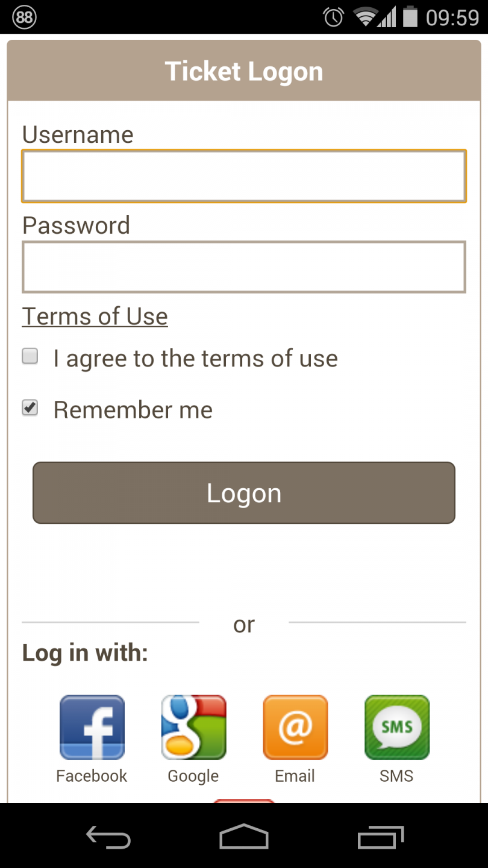488x868 pixels.
Task: Tap the cellular signal strength icon
Action: coord(387,17)
